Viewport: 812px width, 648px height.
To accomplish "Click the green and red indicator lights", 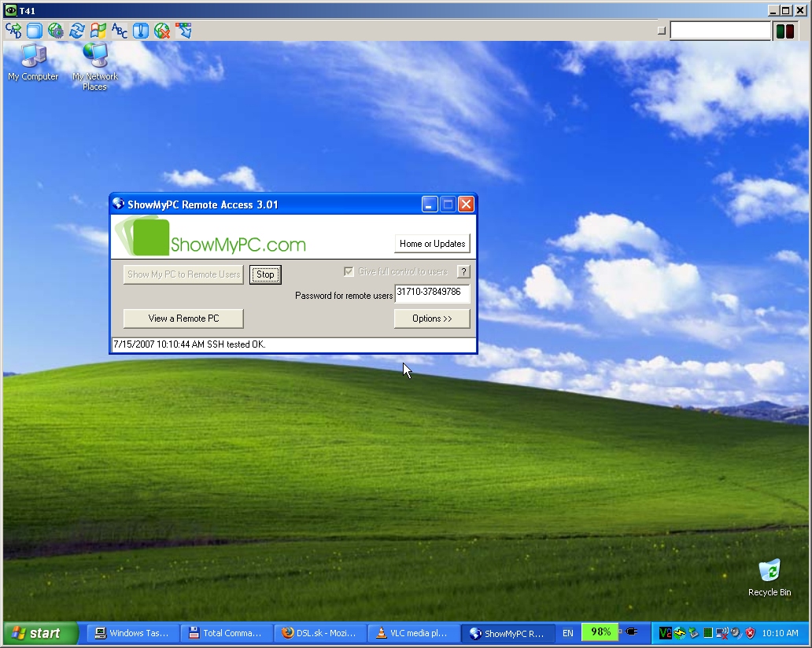I will pyautogui.click(x=785, y=31).
